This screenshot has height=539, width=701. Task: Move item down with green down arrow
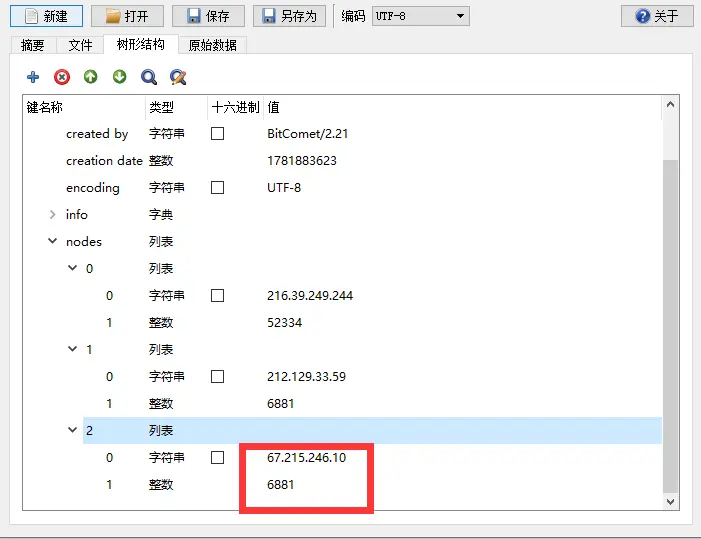coord(119,77)
